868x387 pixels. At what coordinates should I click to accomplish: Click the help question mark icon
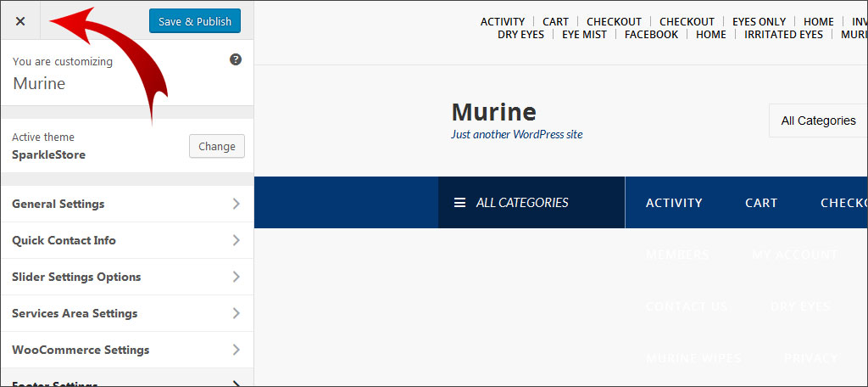click(x=236, y=59)
